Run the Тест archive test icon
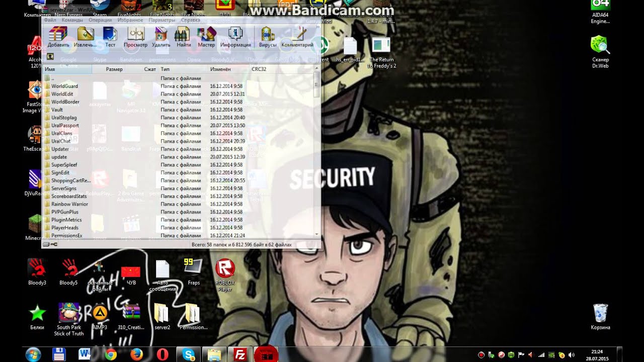The height and width of the screenshot is (362, 644). [x=110, y=37]
